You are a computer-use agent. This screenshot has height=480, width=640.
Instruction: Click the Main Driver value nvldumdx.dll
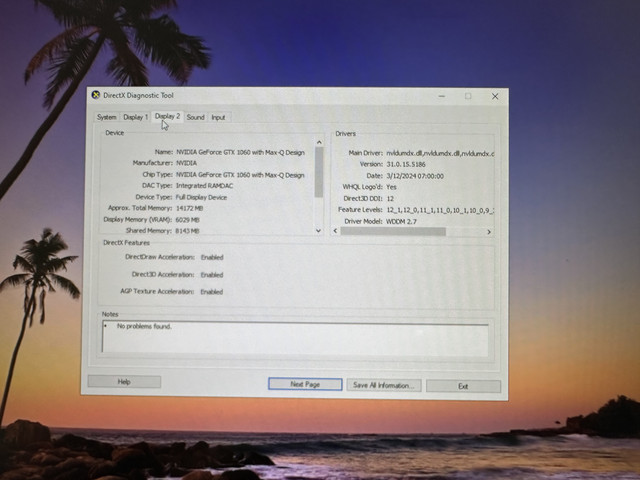tap(440, 153)
